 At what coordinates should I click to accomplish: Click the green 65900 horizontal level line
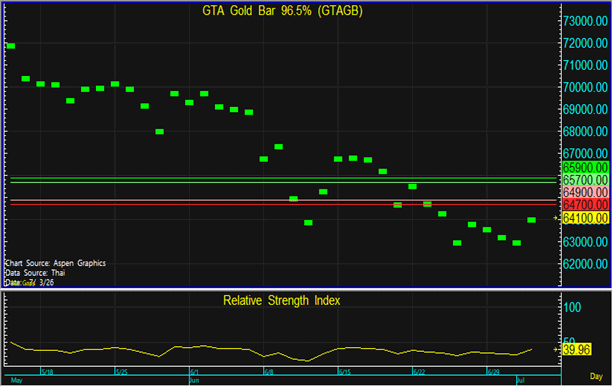click(283, 178)
